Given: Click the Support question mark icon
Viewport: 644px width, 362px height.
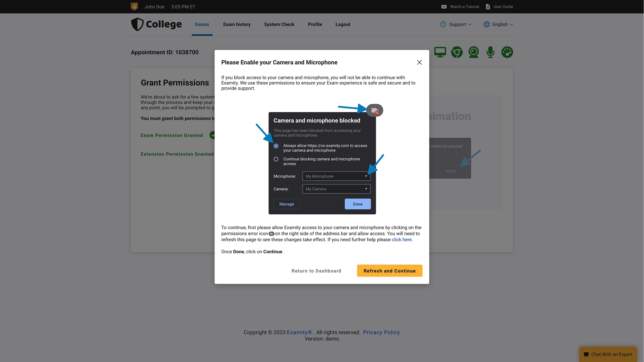Looking at the screenshot, I should point(443,24).
